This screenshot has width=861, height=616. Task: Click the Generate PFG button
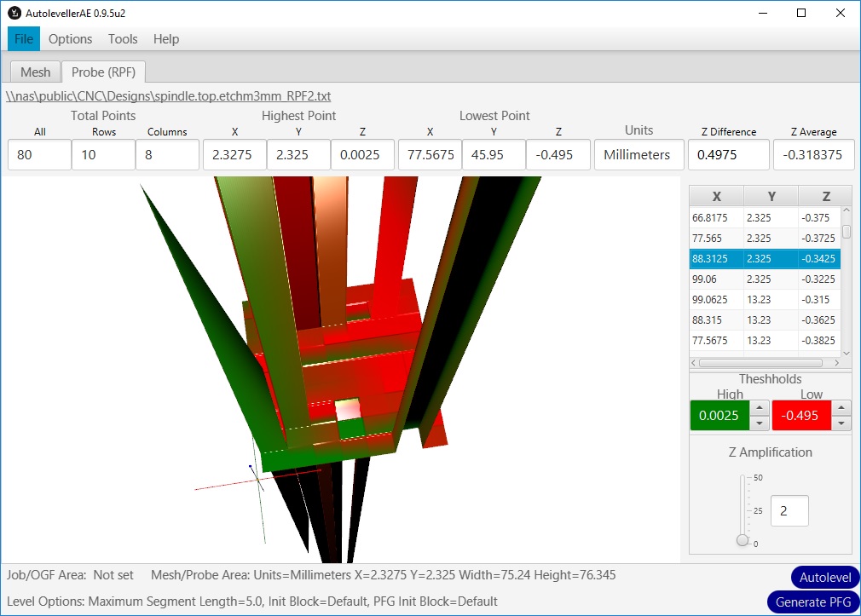pos(812,602)
